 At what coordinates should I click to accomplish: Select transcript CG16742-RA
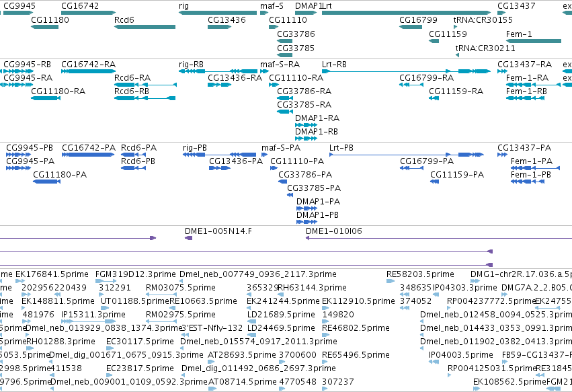coord(89,71)
